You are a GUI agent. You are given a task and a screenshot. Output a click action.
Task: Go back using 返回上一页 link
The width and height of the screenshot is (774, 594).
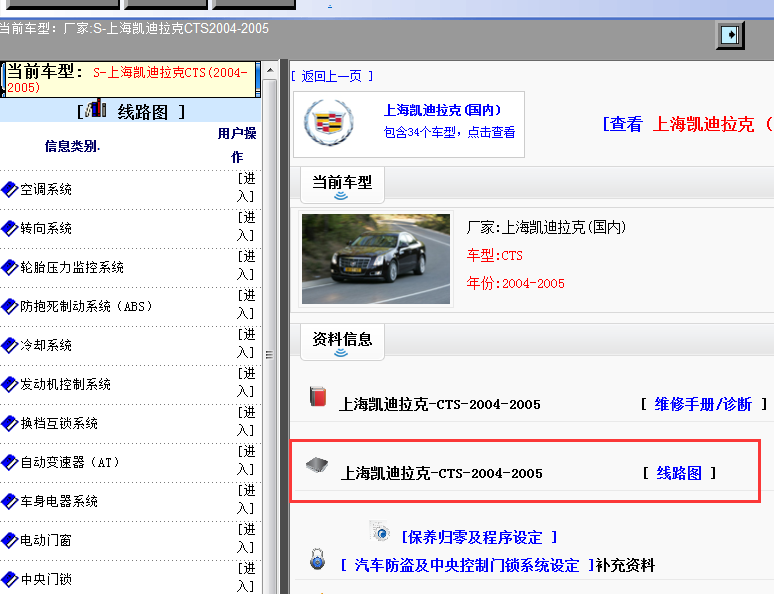click(332, 76)
